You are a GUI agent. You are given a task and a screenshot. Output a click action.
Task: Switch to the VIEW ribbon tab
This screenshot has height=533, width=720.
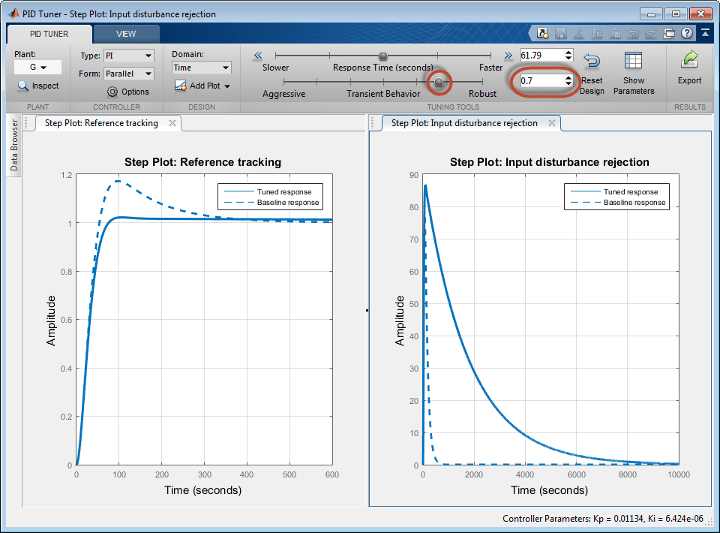pos(126,34)
